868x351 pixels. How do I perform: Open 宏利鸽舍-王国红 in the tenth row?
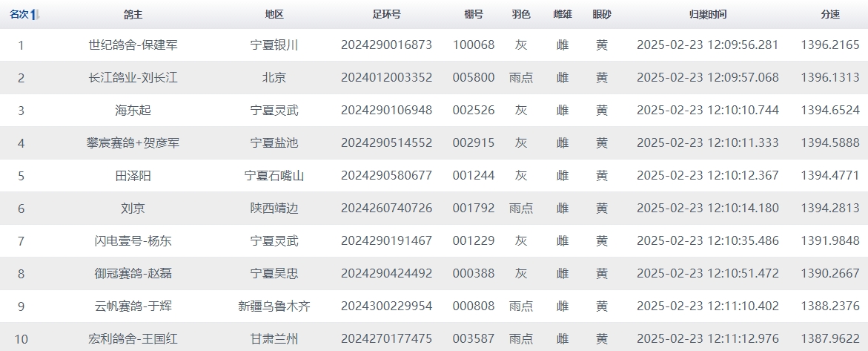[x=133, y=339]
